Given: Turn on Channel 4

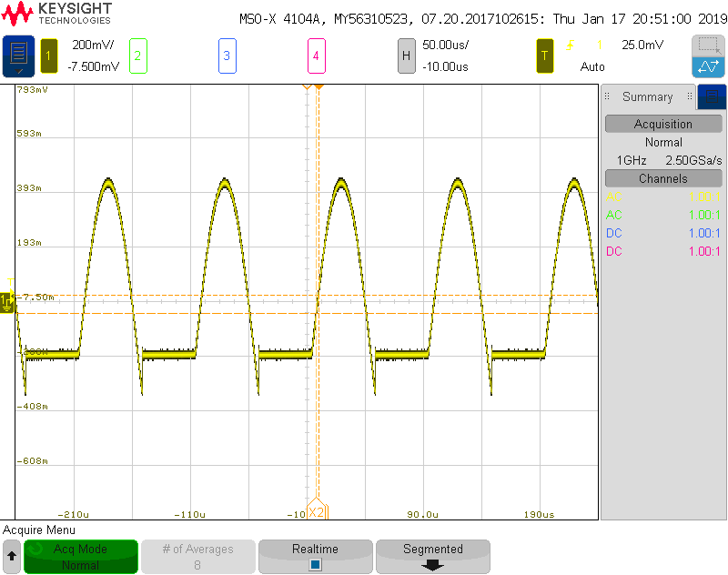Looking at the screenshot, I should 316,55.
